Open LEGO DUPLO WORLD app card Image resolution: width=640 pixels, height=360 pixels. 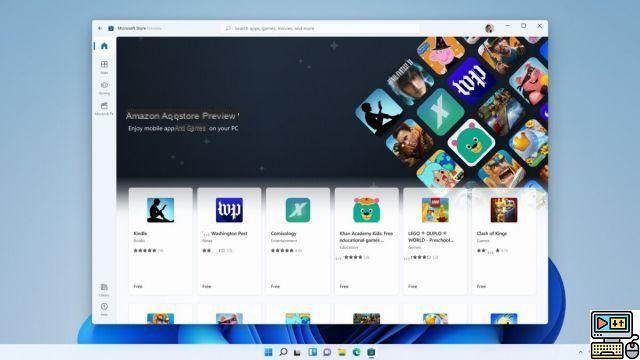pyautogui.click(x=435, y=241)
